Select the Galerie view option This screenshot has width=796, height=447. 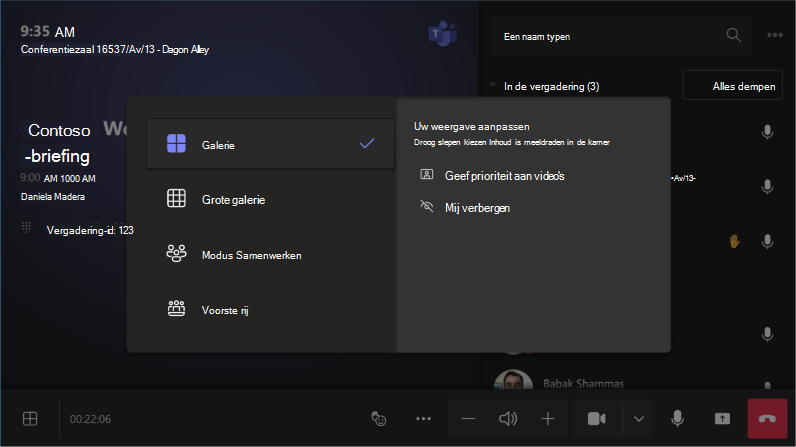270,144
